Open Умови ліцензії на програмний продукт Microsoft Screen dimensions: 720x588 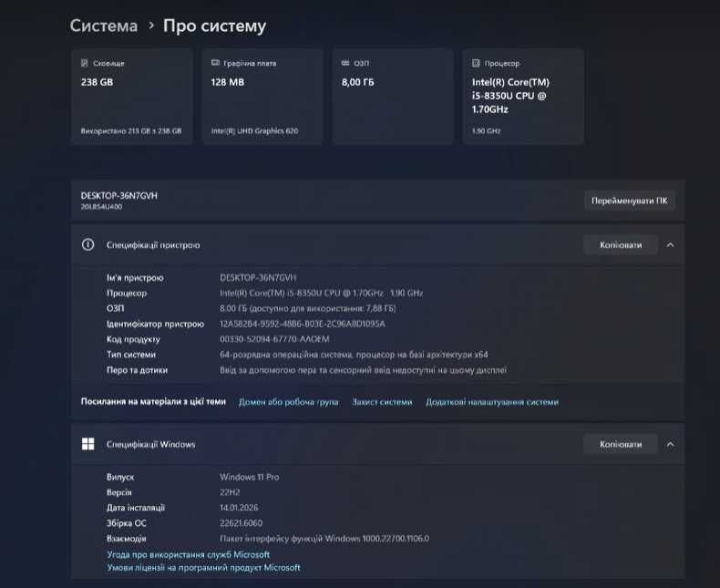tap(203, 568)
